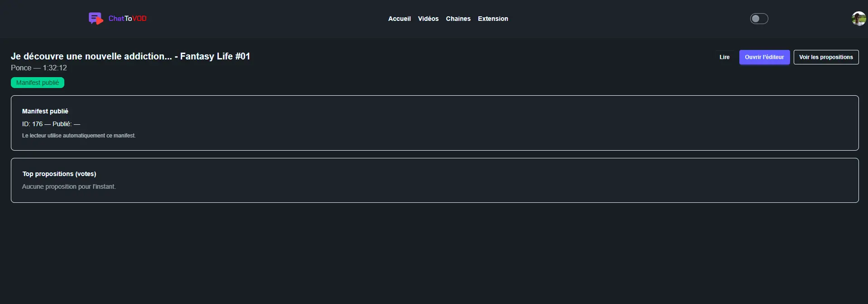Expand the 'Top propositions (votes)' section

(59, 174)
